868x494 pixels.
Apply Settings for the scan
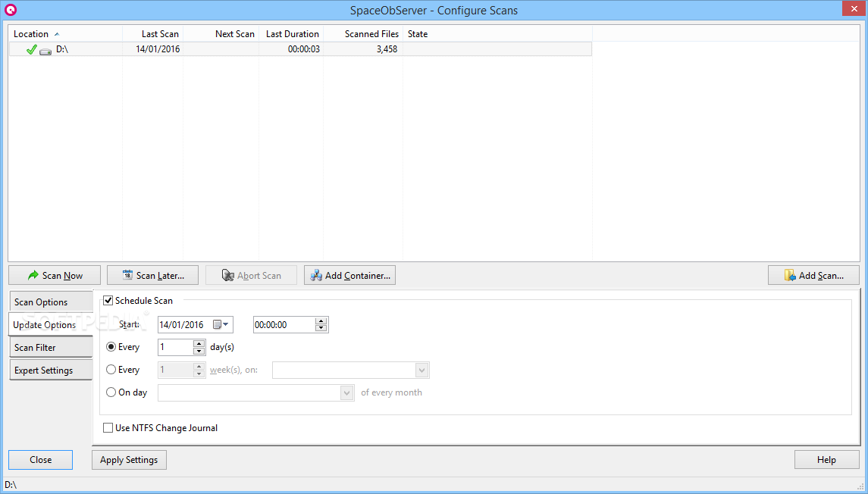(x=129, y=460)
